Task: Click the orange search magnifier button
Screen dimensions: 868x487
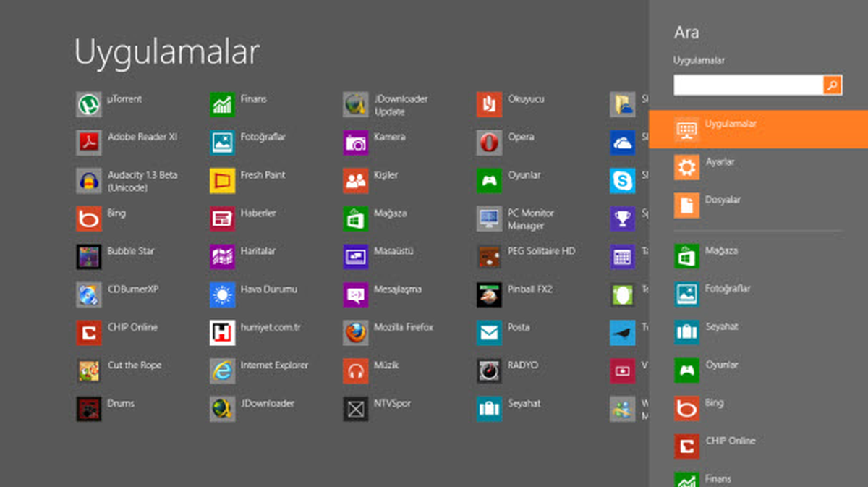Action: (833, 85)
